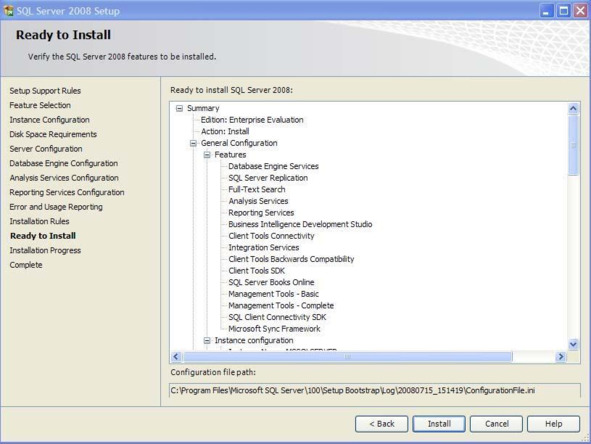Click the scroll down arrow of summary tree
The height and width of the screenshot is (444, 591).
(573, 344)
